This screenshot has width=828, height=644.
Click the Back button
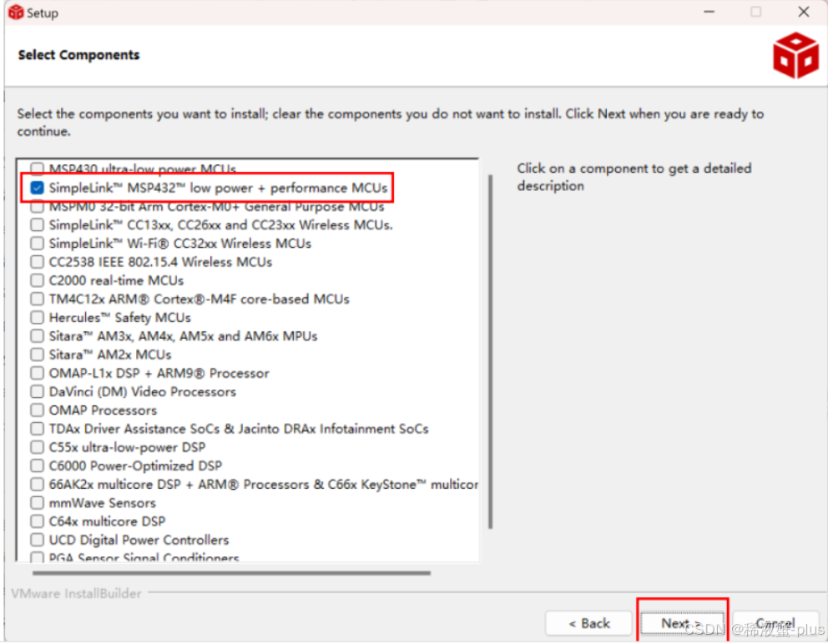click(x=588, y=623)
